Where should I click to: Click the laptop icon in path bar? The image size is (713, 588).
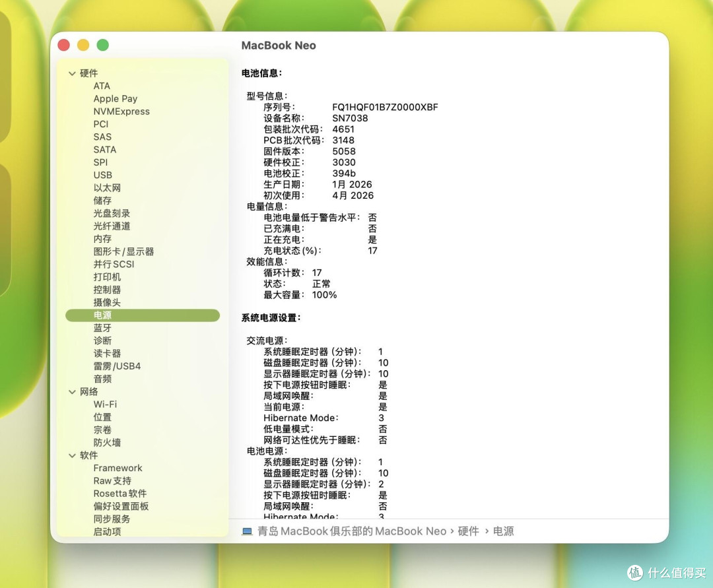247,531
